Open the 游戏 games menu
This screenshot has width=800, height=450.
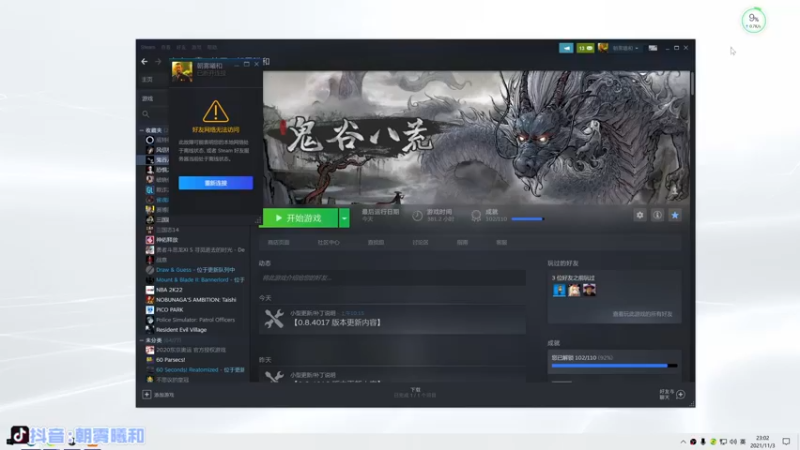(196, 47)
